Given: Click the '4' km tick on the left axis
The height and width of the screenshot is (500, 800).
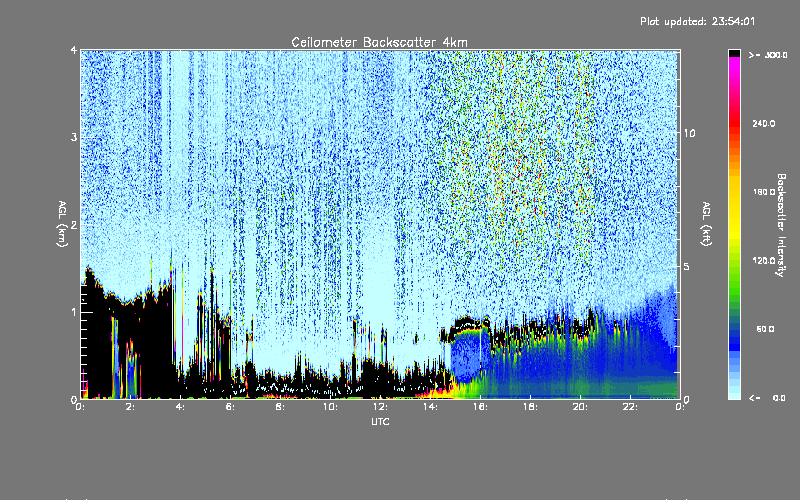Looking at the screenshot, I should click(x=74, y=50).
